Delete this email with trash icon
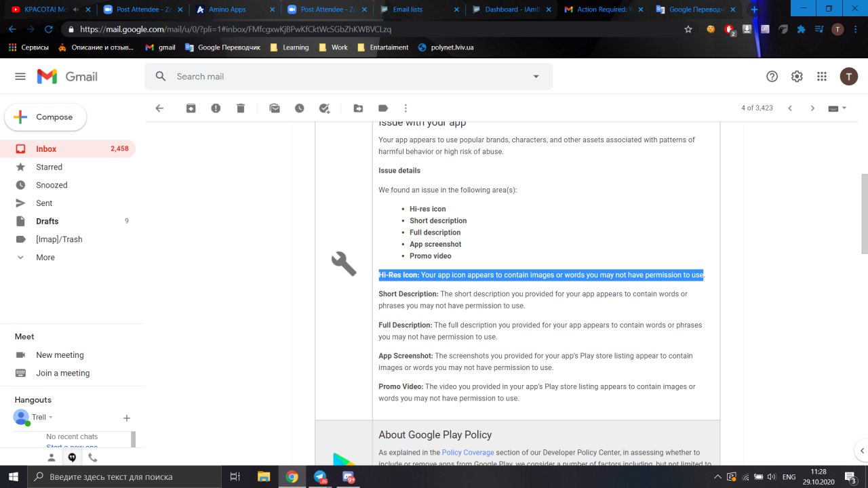Image resolution: width=868 pixels, height=488 pixels. (241, 108)
